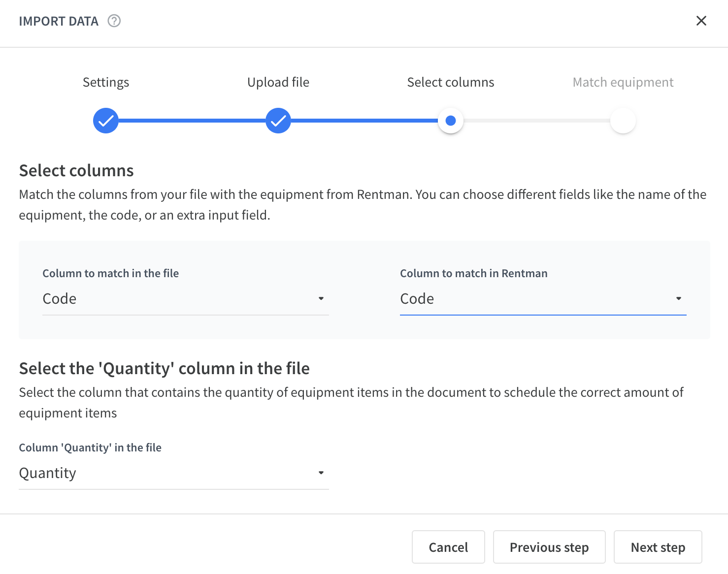
Task: Click the completed Settings step checkmark
Action: [106, 121]
